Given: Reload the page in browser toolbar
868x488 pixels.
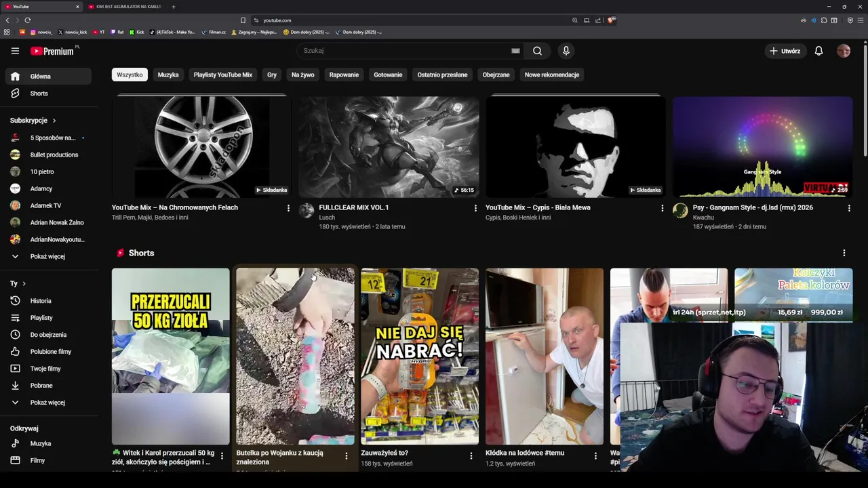Looking at the screenshot, I should 28,20.
